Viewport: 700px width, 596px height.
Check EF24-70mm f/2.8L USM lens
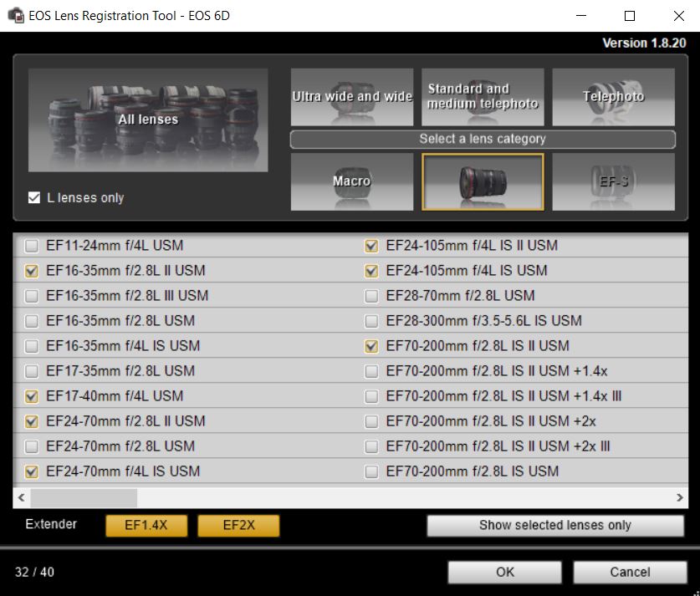click(31, 446)
